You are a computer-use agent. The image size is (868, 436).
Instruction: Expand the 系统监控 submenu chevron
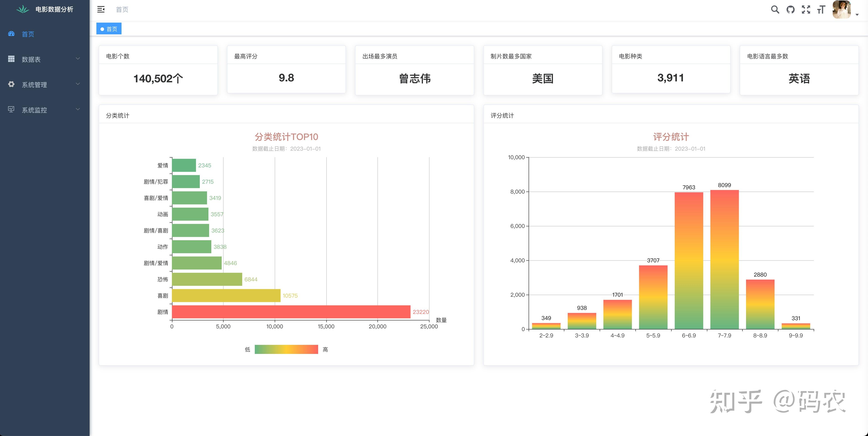click(x=78, y=109)
